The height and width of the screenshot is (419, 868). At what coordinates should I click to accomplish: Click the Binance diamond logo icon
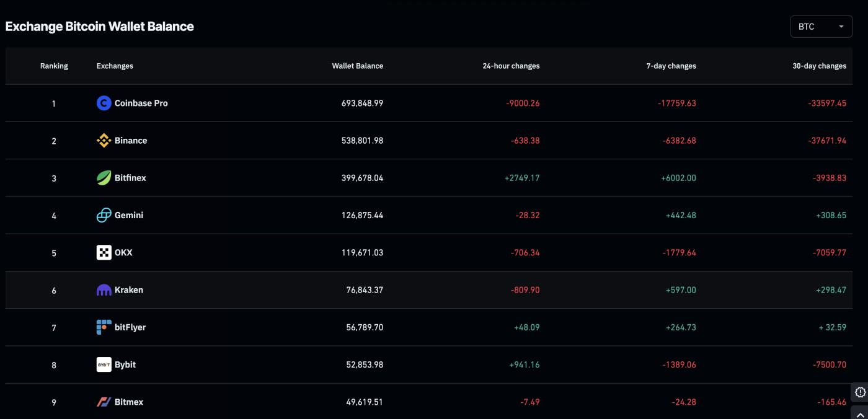103,140
